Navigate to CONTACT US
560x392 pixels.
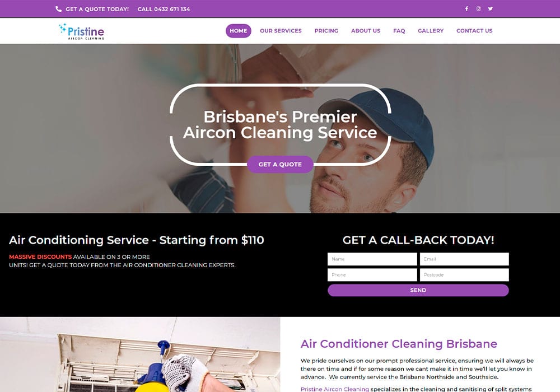[474, 31]
